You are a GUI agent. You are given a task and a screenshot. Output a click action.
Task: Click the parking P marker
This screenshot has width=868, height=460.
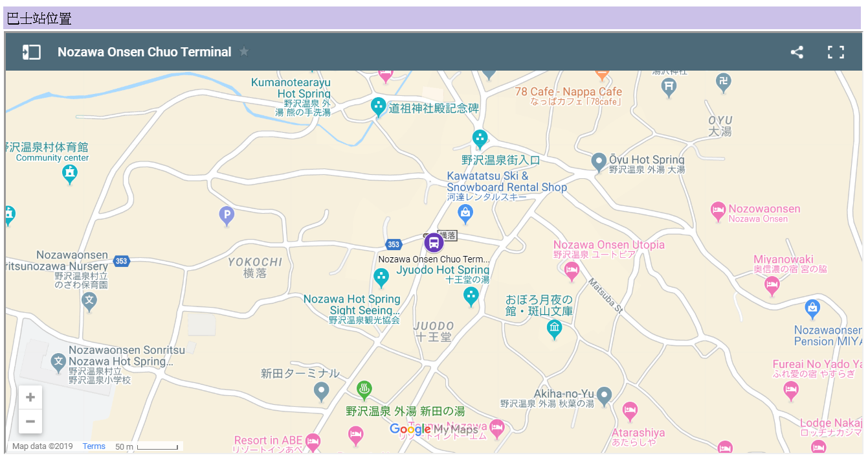226,216
